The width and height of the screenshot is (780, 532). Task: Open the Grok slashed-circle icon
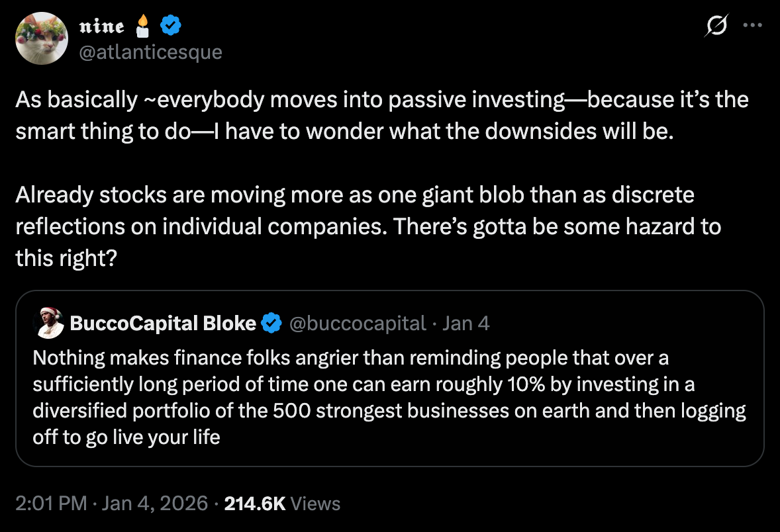click(x=718, y=27)
